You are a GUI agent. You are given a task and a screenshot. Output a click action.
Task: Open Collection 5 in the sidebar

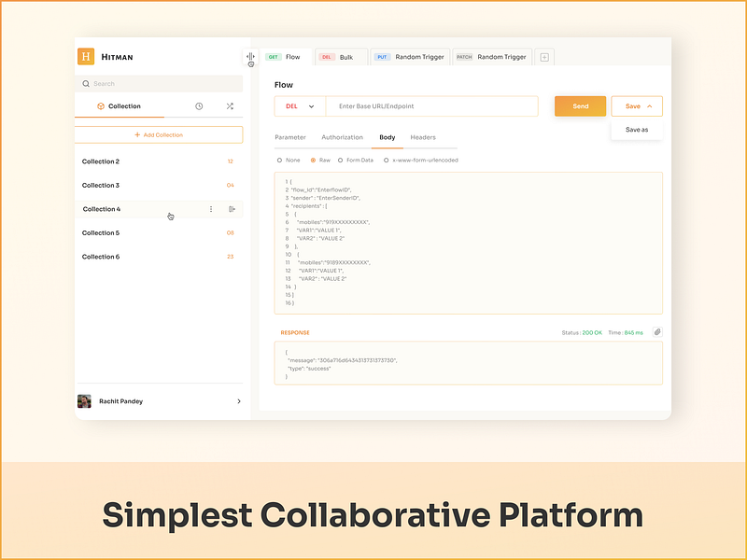point(159,232)
